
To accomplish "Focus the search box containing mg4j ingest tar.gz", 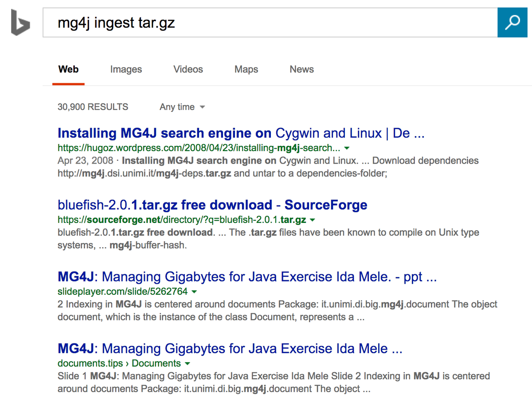I will 270,22.
